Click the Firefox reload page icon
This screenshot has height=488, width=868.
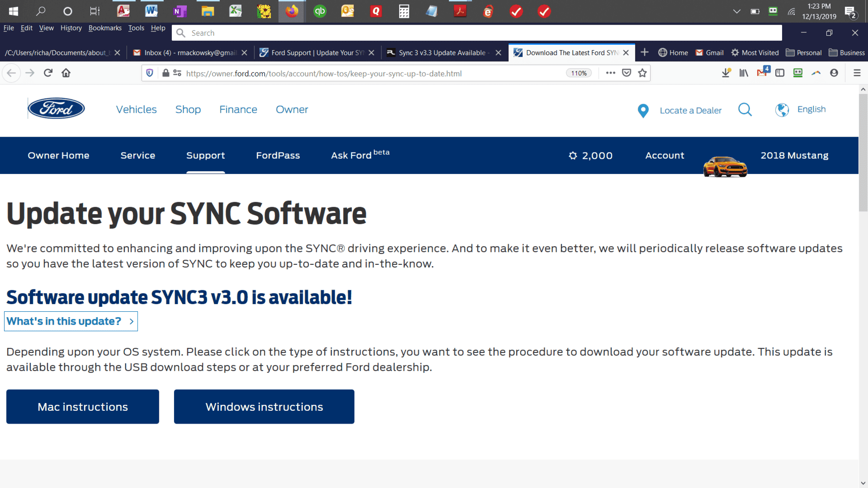pos(48,73)
